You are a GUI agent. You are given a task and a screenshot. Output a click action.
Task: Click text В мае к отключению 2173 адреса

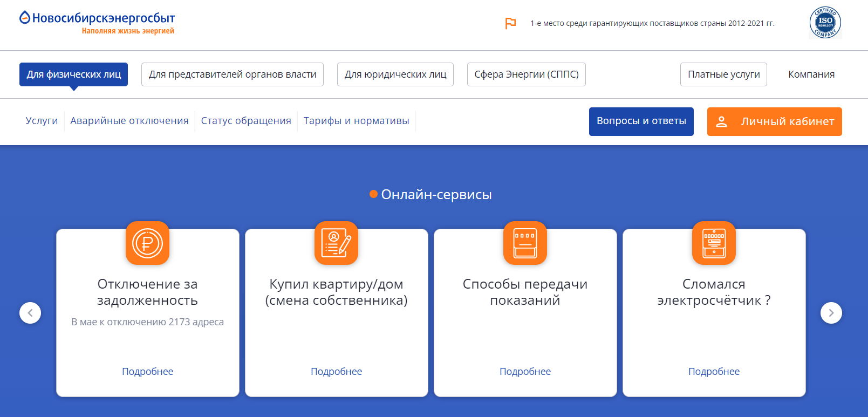147,322
